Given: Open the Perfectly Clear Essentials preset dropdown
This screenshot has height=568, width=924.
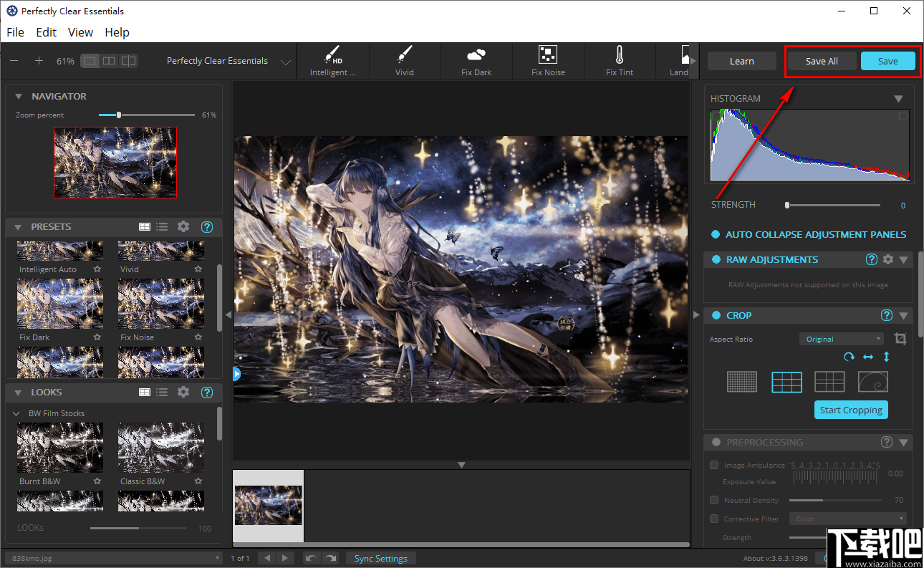Looking at the screenshot, I should 286,62.
